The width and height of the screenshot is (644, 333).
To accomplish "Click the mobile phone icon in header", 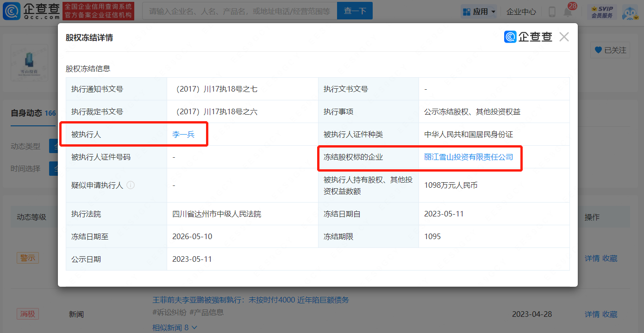I will (x=552, y=12).
